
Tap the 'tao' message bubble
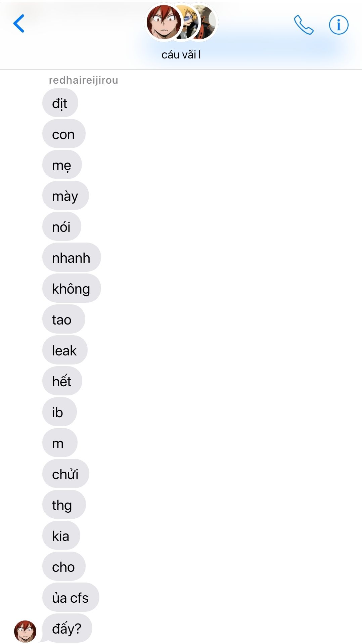coord(63,319)
